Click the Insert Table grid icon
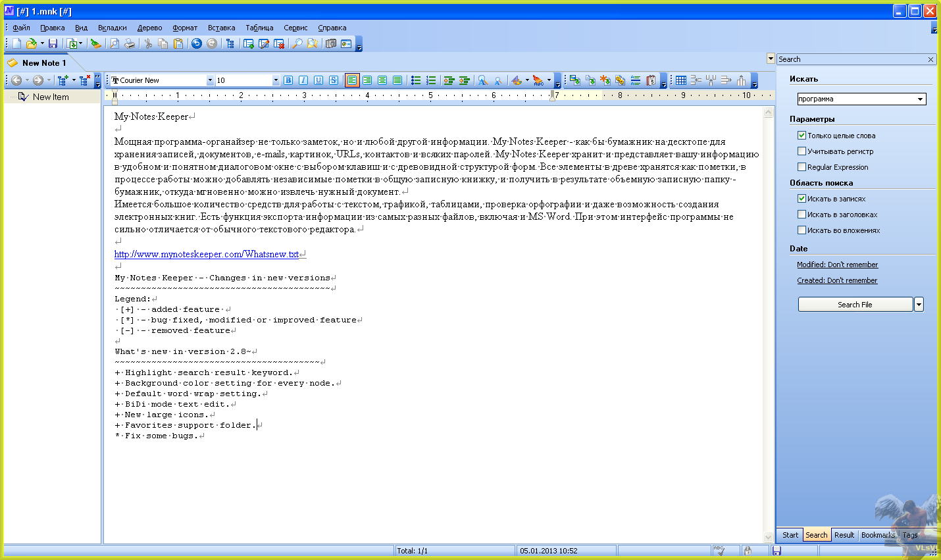This screenshot has width=941, height=560. (681, 80)
